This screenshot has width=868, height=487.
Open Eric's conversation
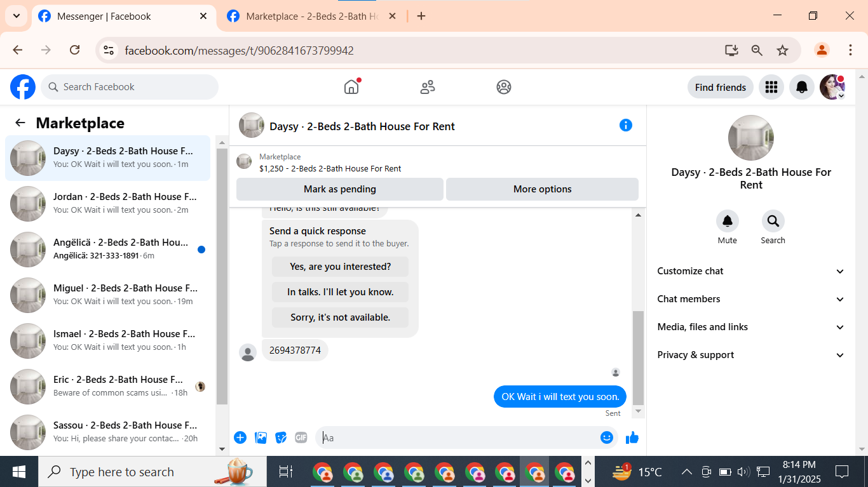click(x=108, y=387)
